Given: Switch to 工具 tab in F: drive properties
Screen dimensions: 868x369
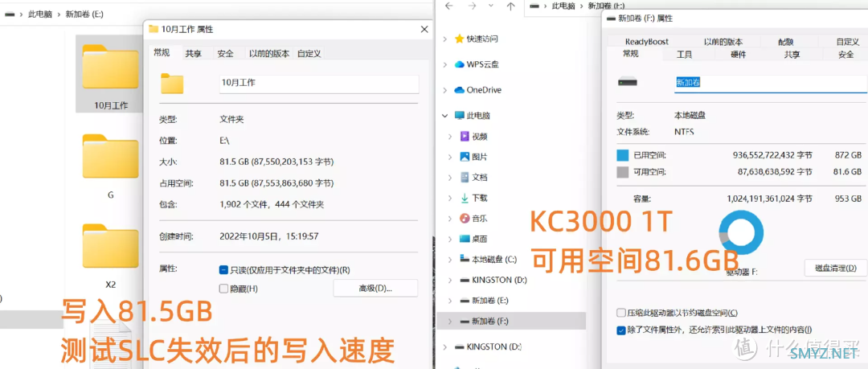Looking at the screenshot, I should coord(684,55).
